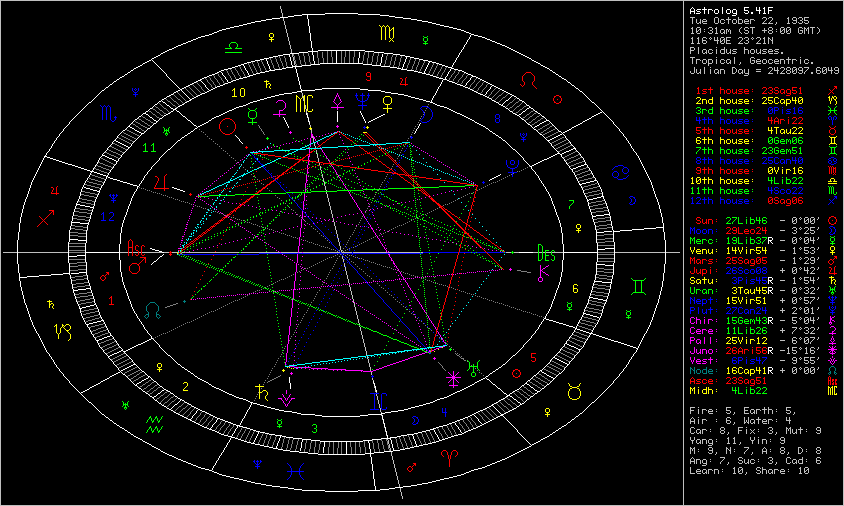Click the Pisces sign glyph on the outer ring
Image resolution: width=844 pixels, height=506 pixels.
tap(296, 466)
